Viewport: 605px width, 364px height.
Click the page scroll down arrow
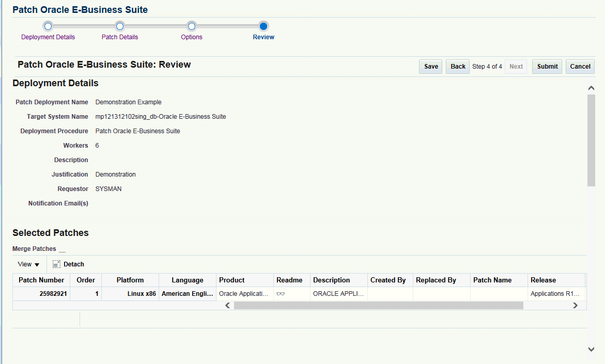click(591, 349)
